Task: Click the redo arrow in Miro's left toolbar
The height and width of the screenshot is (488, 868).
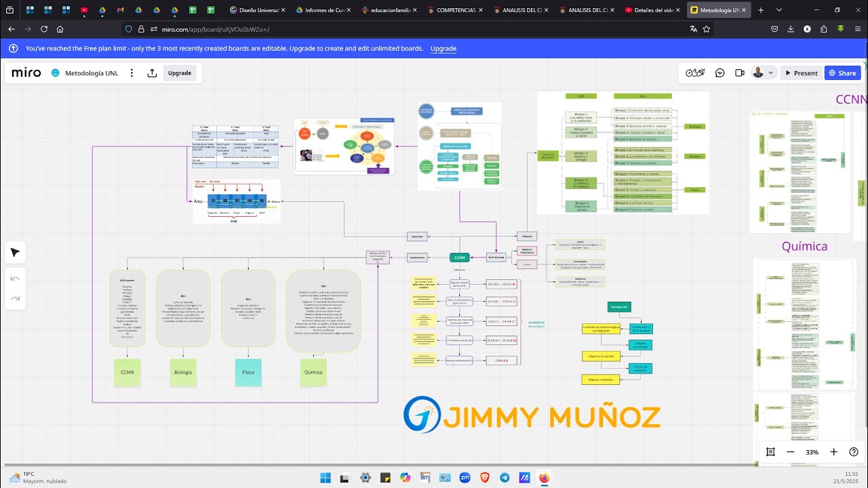Action: tap(15, 298)
